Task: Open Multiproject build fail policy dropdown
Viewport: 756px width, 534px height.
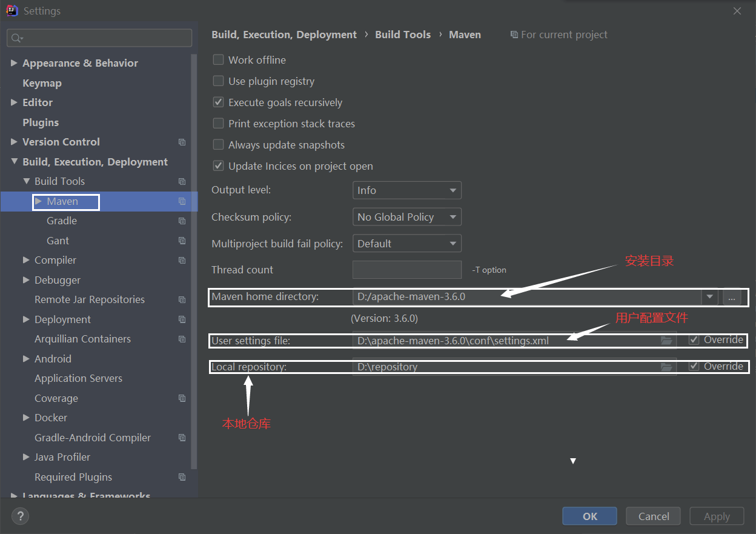Action: point(407,244)
